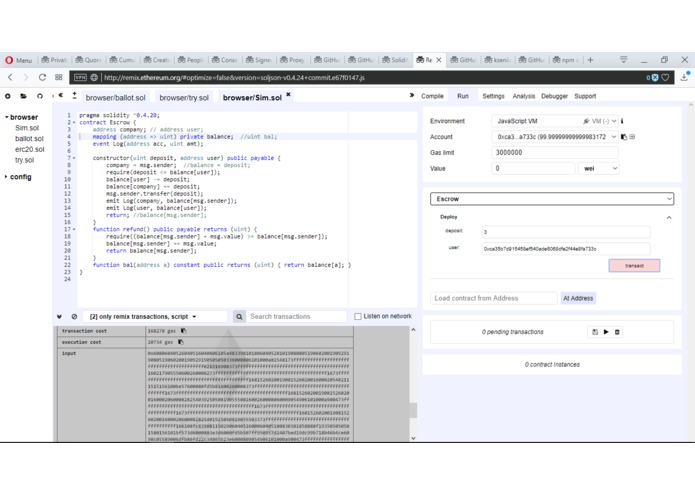The image size is (695, 494).
Task: Collapse the browser folder tree
Action: pyautogui.click(x=6, y=117)
